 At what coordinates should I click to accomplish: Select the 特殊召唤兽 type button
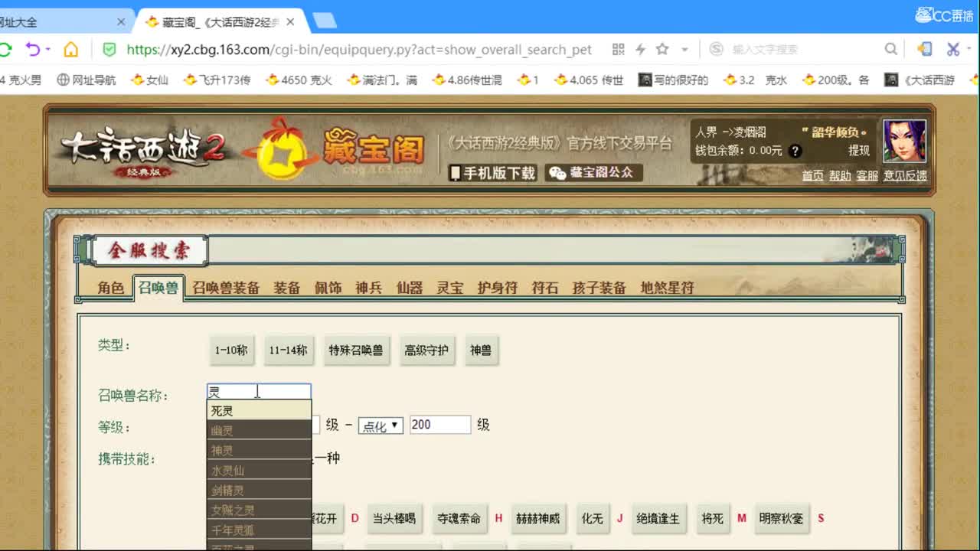click(356, 350)
